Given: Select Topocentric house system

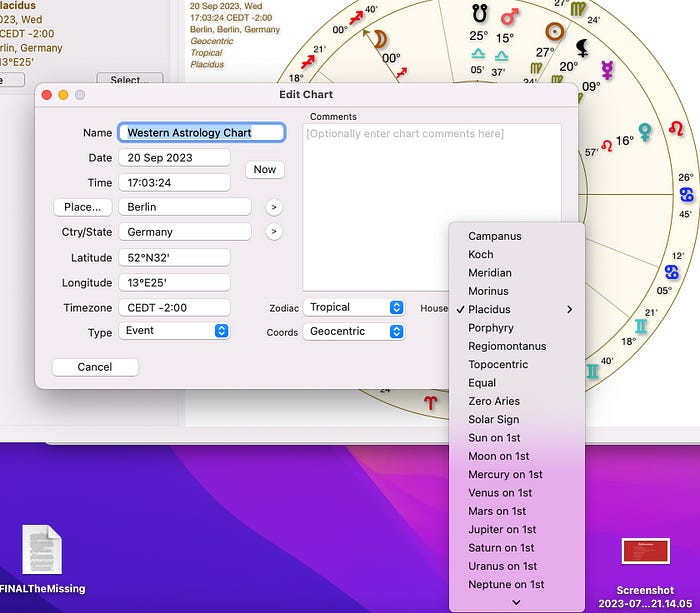Looking at the screenshot, I should click(x=517, y=364).
